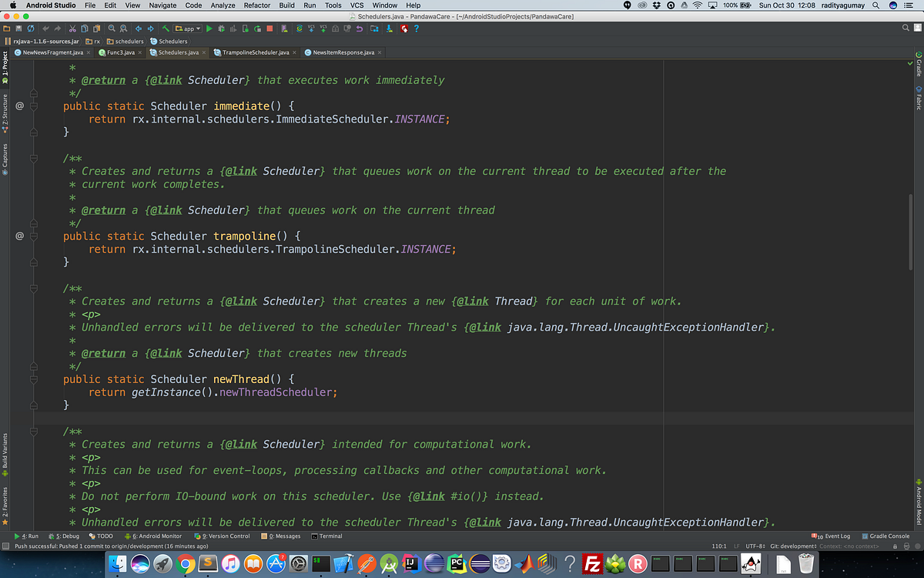924x578 pixels.
Task: Open the LF line separator selector
Action: pyautogui.click(x=737, y=546)
